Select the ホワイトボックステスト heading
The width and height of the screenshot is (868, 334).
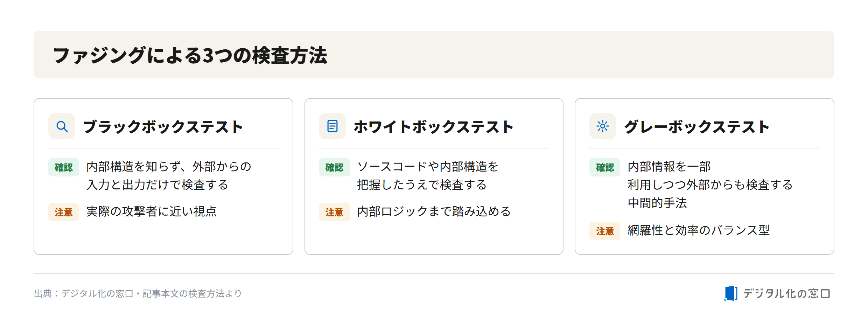click(x=433, y=127)
